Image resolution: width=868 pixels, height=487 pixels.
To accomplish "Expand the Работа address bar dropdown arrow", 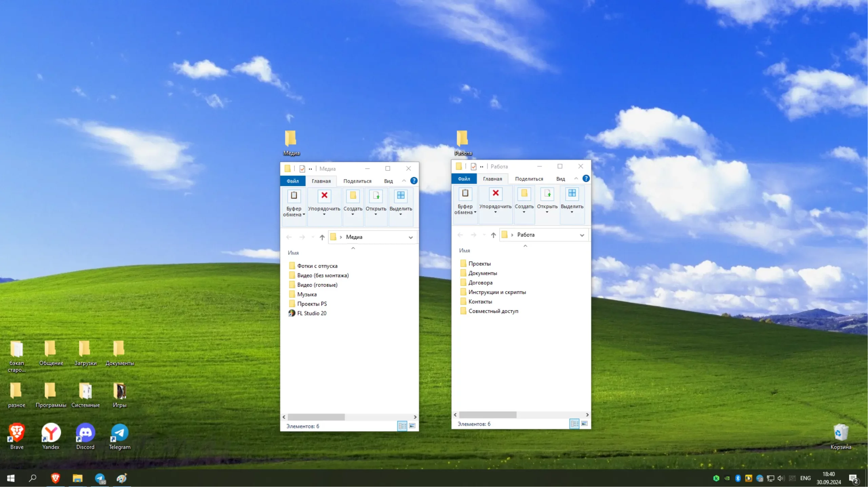I will pos(582,235).
